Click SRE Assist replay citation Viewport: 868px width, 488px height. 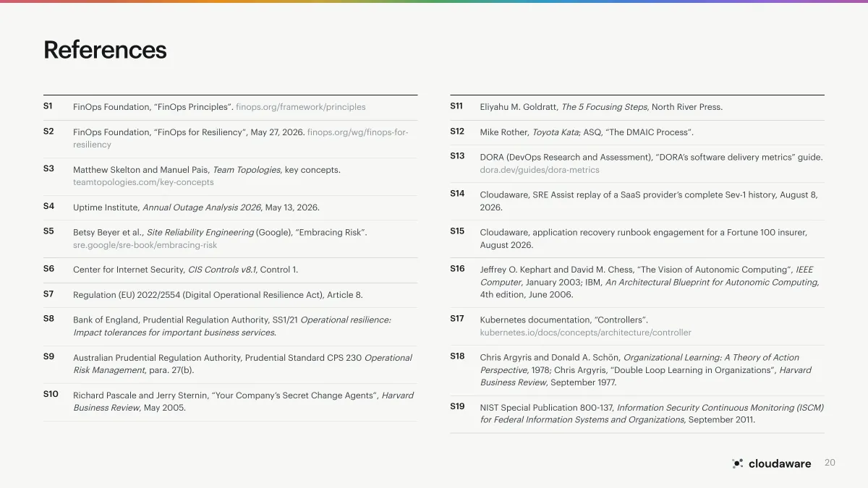pyautogui.click(x=649, y=201)
